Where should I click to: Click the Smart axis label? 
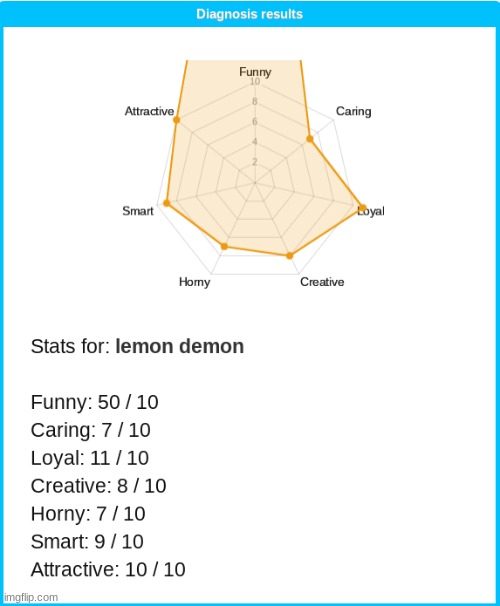138,211
